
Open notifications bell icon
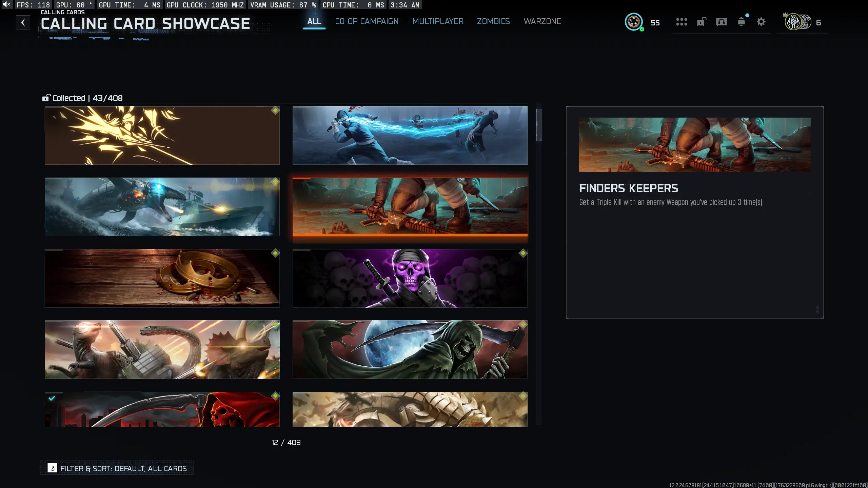point(741,22)
